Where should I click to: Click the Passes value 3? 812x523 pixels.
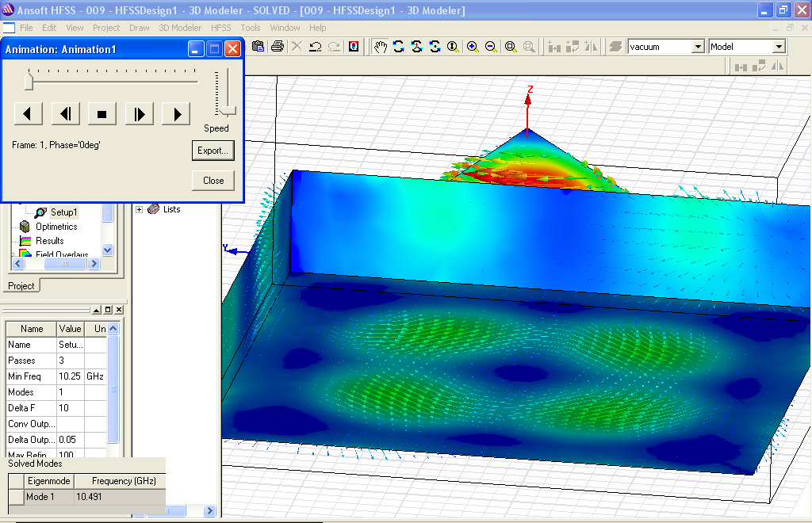(70, 361)
